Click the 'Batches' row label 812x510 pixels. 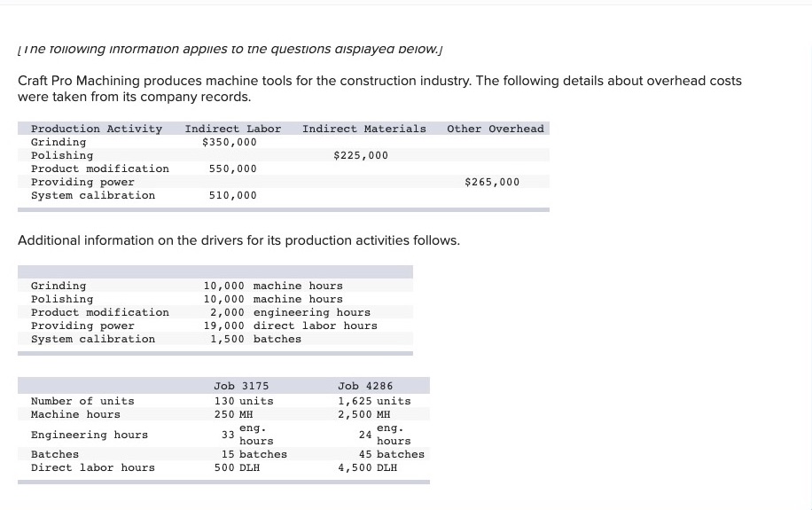(x=55, y=454)
